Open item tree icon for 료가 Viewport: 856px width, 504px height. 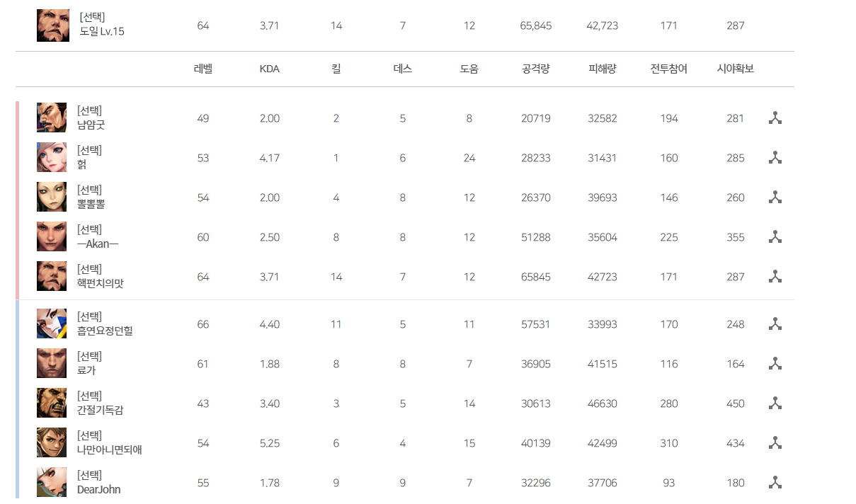coord(775,364)
